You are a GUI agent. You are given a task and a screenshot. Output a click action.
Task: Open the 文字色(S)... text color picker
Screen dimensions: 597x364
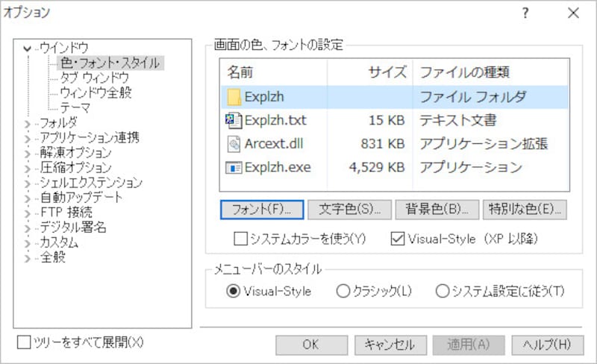coord(349,210)
